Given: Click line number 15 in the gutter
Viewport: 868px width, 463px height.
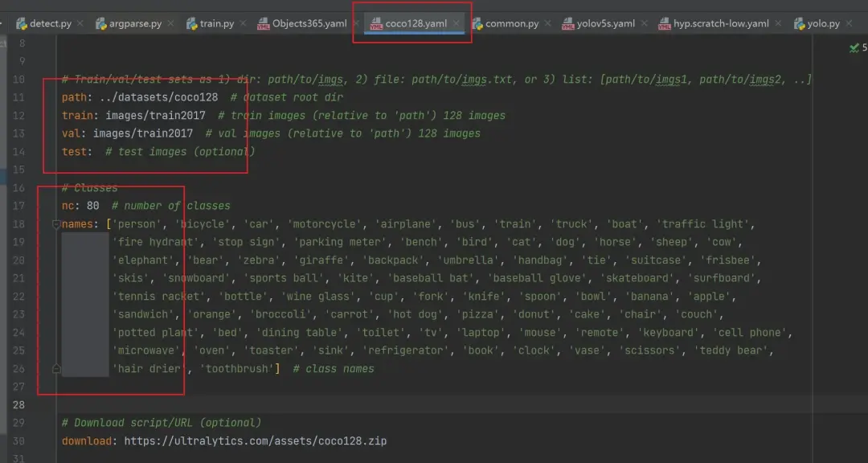Looking at the screenshot, I should point(18,170).
